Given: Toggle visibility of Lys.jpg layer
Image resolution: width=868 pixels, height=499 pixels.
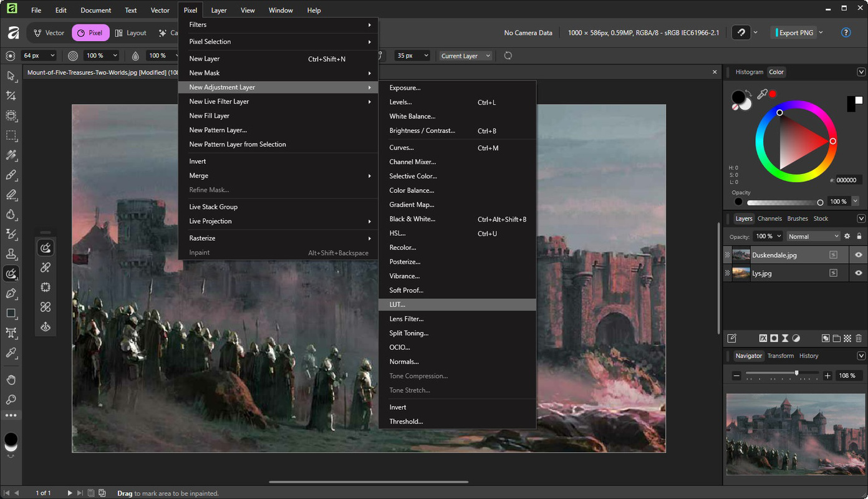Looking at the screenshot, I should 859,273.
